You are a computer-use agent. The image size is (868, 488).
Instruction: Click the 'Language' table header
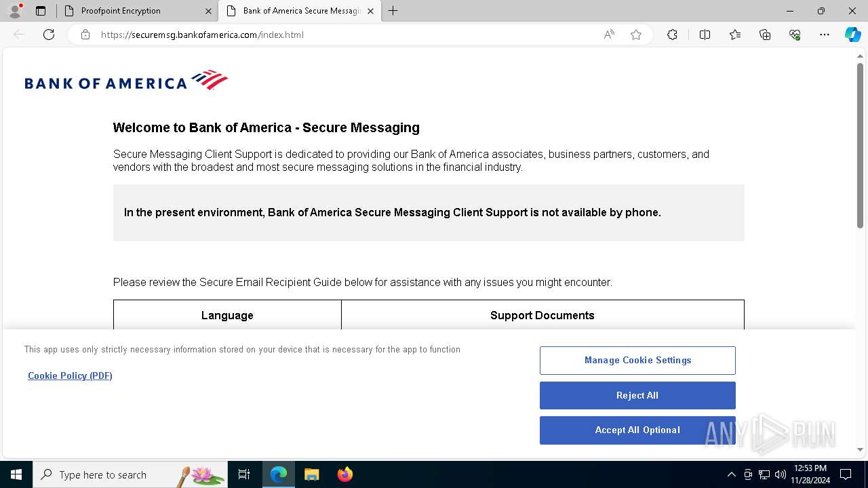point(227,315)
